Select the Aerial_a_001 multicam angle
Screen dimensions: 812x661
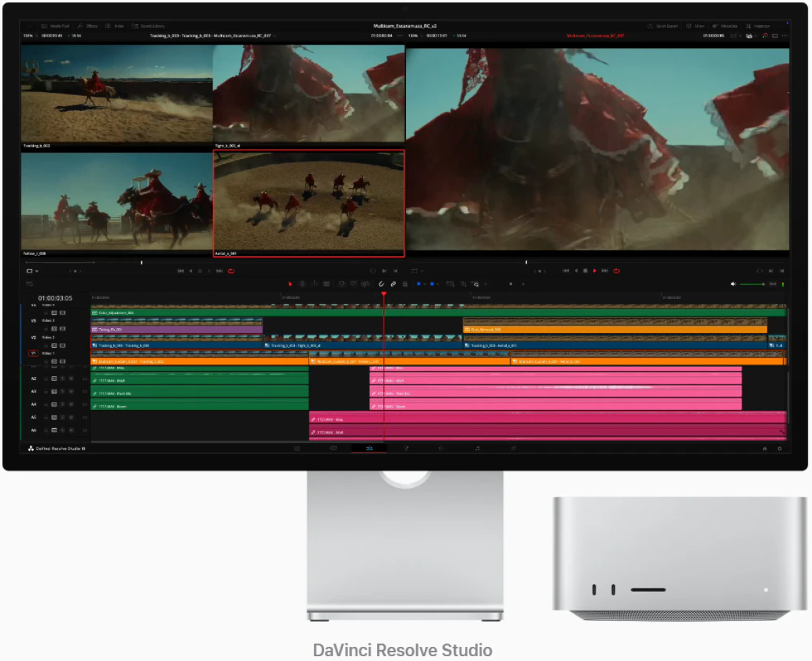tap(309, 204)
